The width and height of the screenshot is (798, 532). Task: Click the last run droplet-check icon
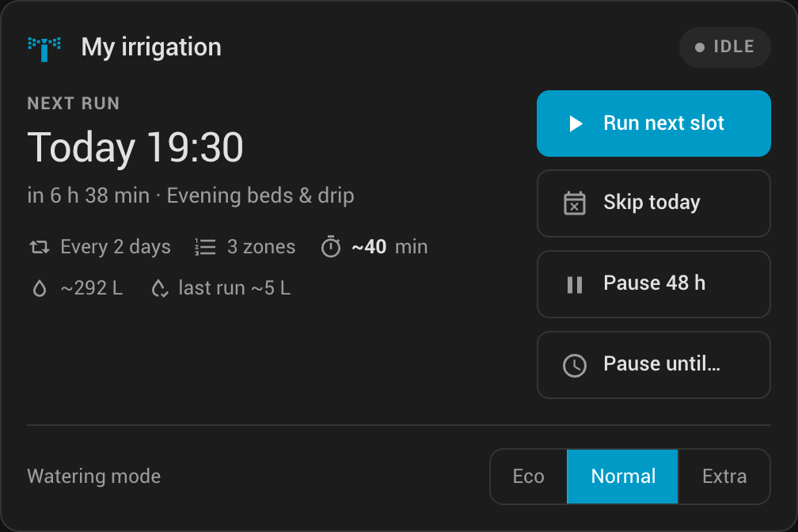click(160, 289)
